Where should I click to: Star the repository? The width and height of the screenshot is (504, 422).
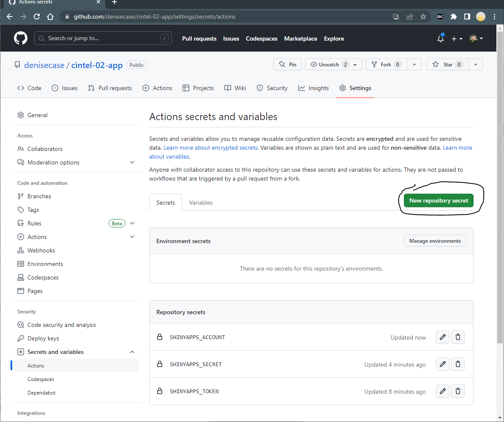pos(448,65)
